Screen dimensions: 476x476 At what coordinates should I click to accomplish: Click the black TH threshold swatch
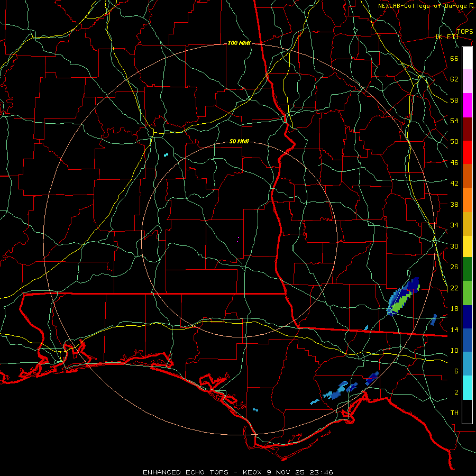467,411
